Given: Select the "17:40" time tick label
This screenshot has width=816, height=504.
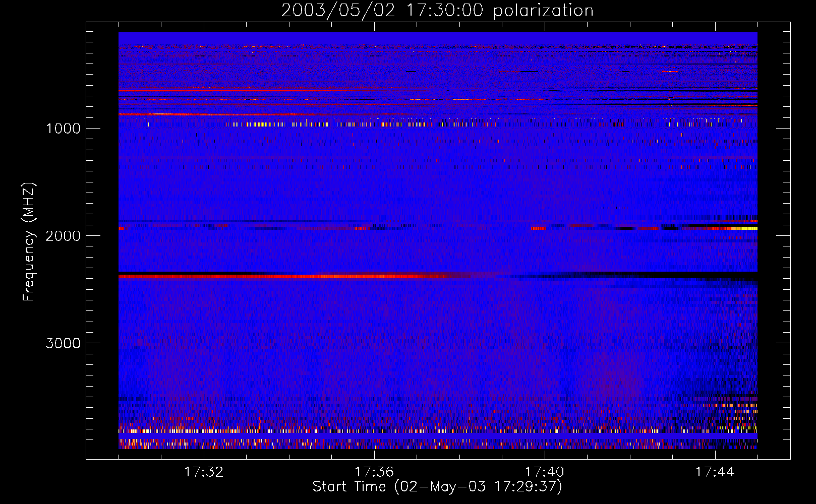Looking at the screenshot, I should tap(545, 472).
